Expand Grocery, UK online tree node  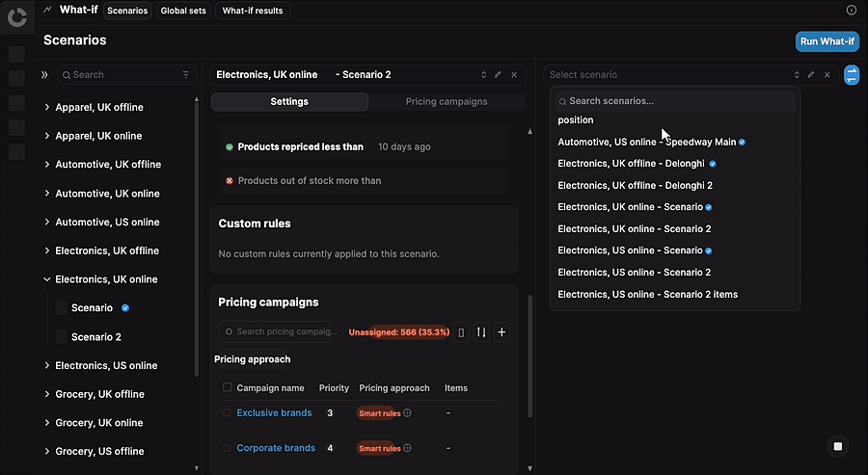point(47,422)
